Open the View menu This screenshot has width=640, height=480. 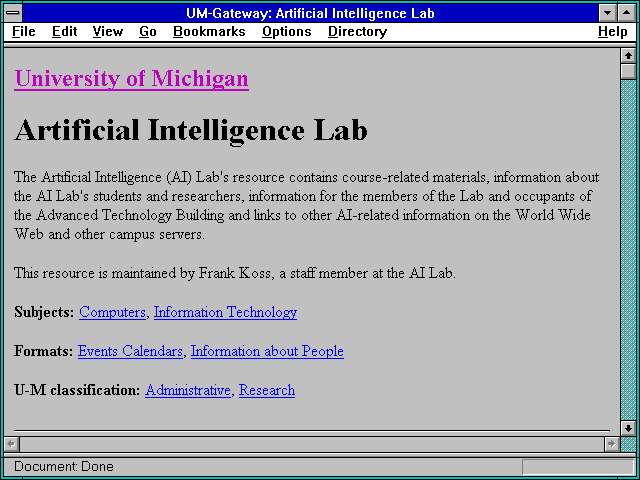pos(108,32)
